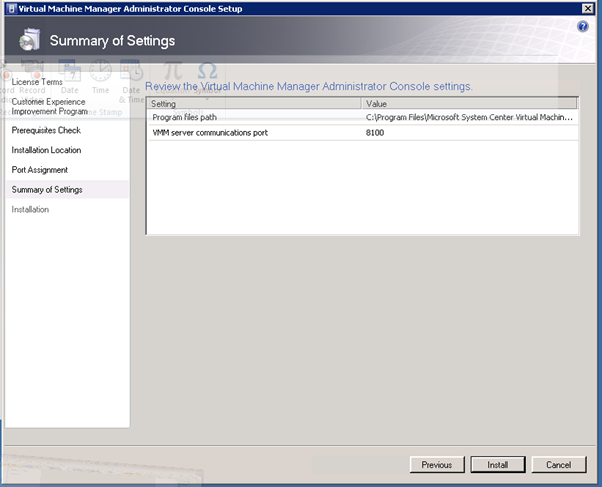Select the VMM server communications port row
This screenshot has width=602, height=487.
click(363, 133)
